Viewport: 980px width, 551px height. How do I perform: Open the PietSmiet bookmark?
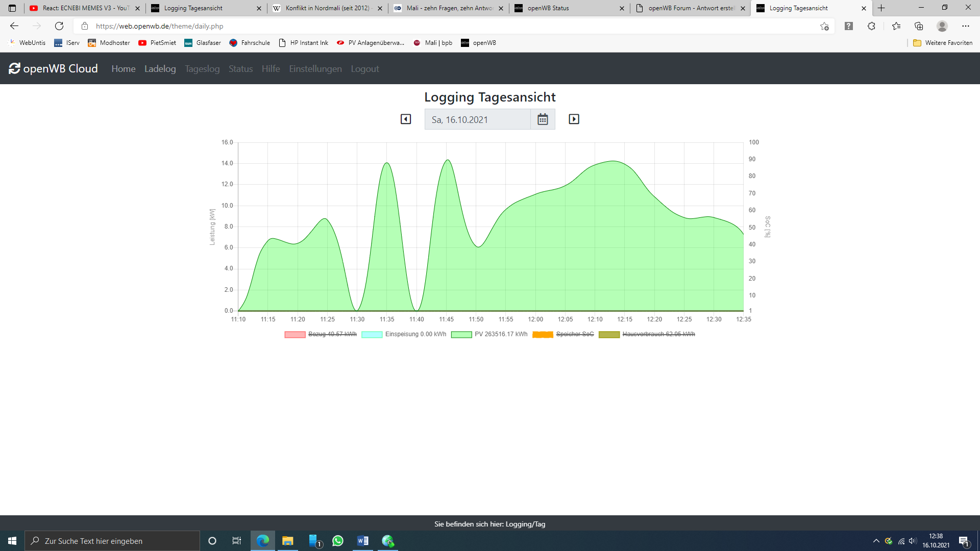tap(157, 43)
